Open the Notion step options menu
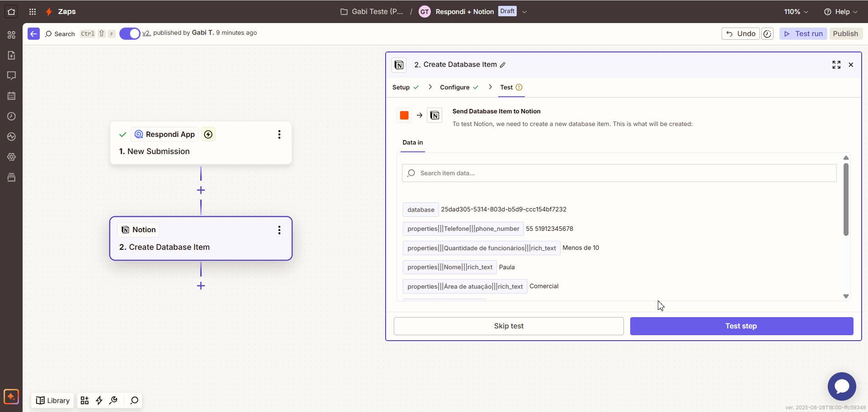The width and height of the screenshot is (868, 412). [x=279, y=230]
